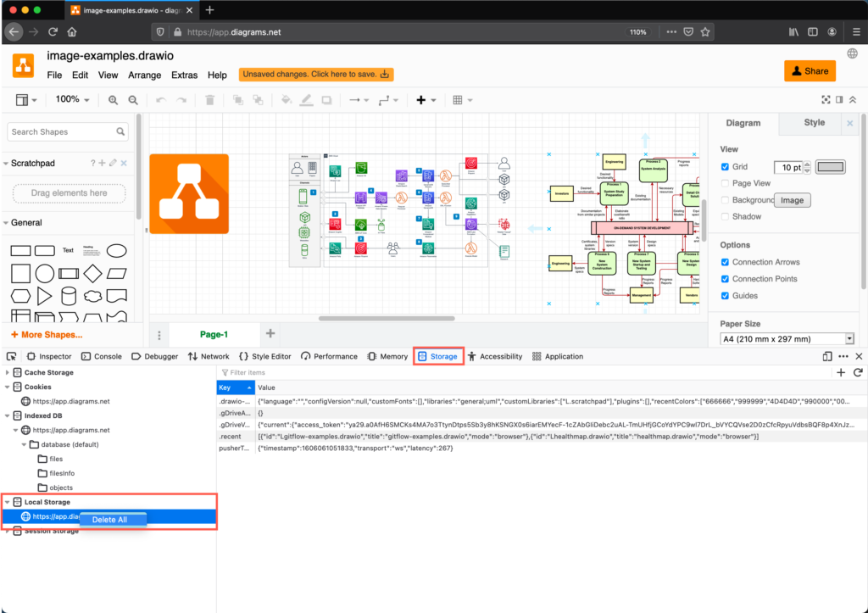Click the undo arrow in toolbar

pyautogui.click(x=161, y=100)
